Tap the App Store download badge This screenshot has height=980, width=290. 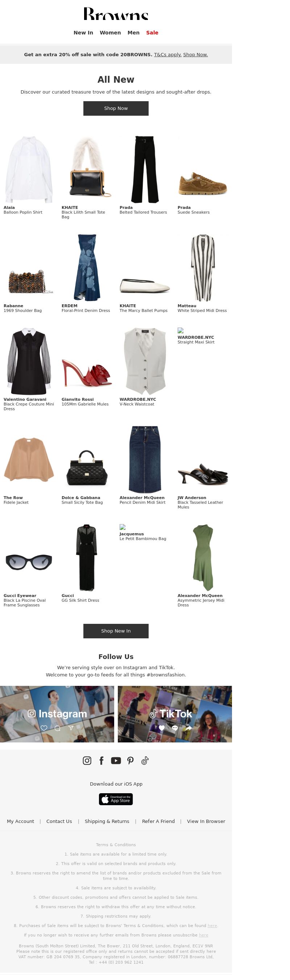[116, 799]
